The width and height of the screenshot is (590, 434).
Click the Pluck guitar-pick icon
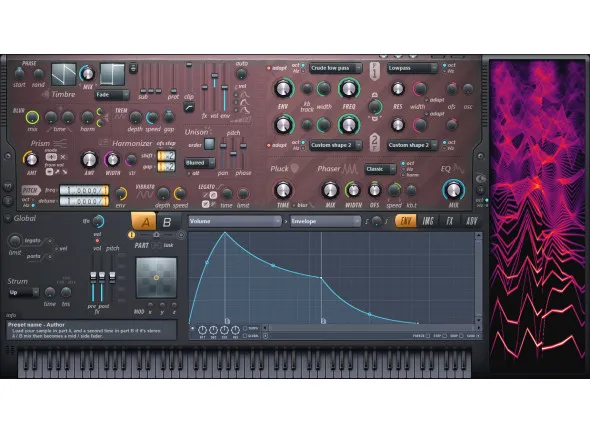tap(295, 169)
